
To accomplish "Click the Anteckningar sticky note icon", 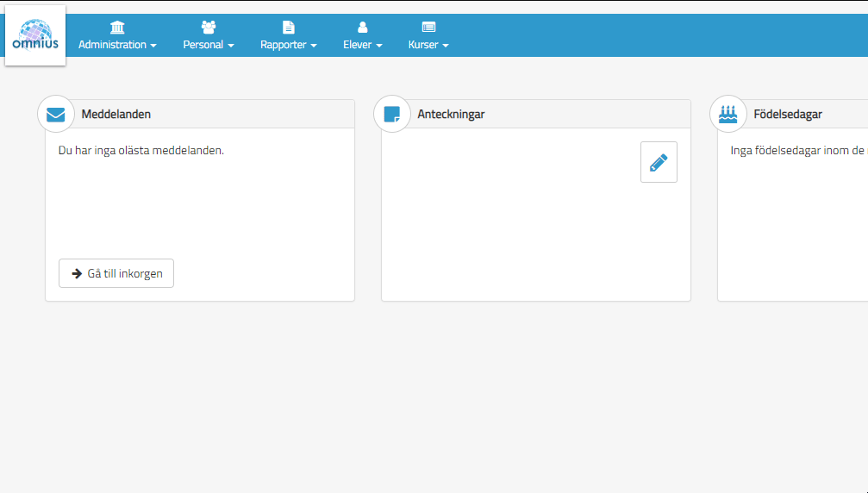I will pyautogui.click(x=391, y=114).
